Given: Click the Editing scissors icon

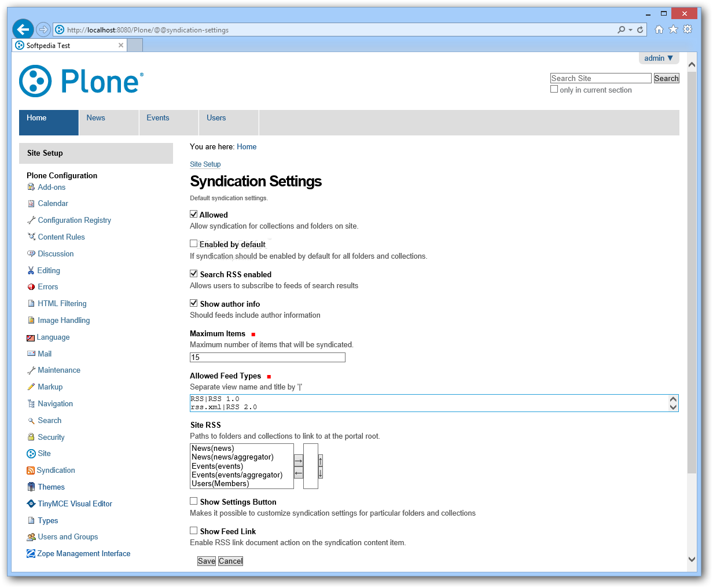Looking at the screenshot, I should click(31, 270).
